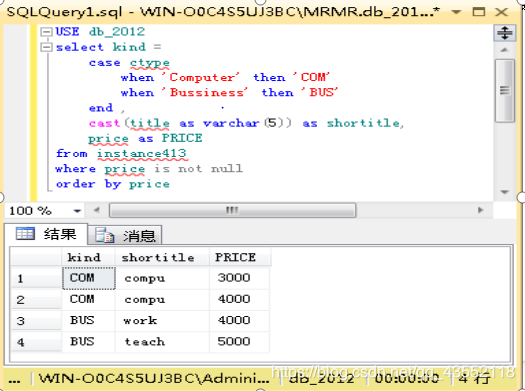Click the shortitle alias in the query
The height and width of the screenshot is (391, 525).
pos(363,124)
